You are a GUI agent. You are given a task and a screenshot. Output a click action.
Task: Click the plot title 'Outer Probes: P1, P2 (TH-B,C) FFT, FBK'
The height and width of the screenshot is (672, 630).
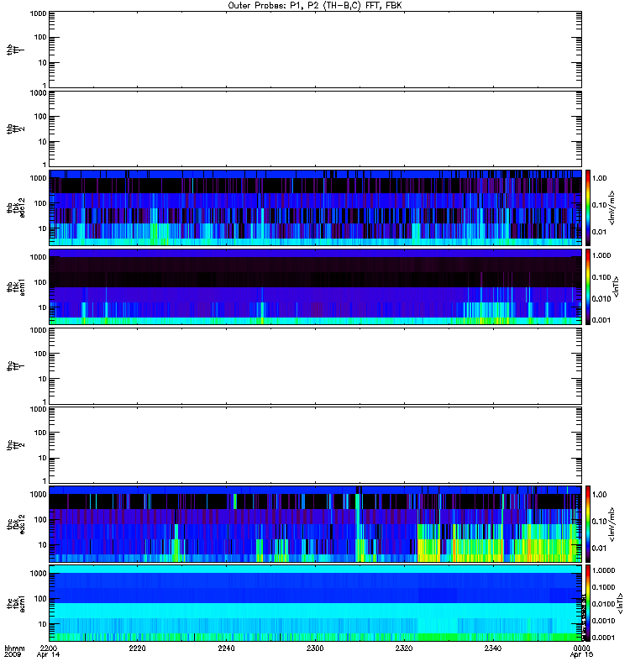[x=315, y=6]
